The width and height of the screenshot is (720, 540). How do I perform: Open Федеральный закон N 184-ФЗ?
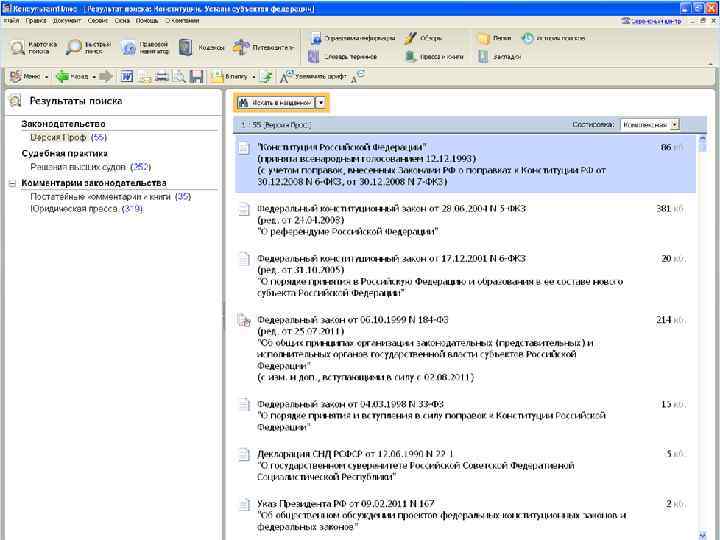pyautogui.click(x=465, y=349)
